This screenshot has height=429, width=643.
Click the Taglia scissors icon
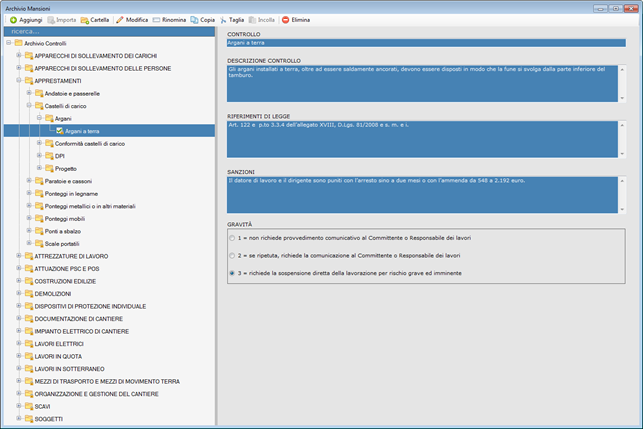coord(224,19)
